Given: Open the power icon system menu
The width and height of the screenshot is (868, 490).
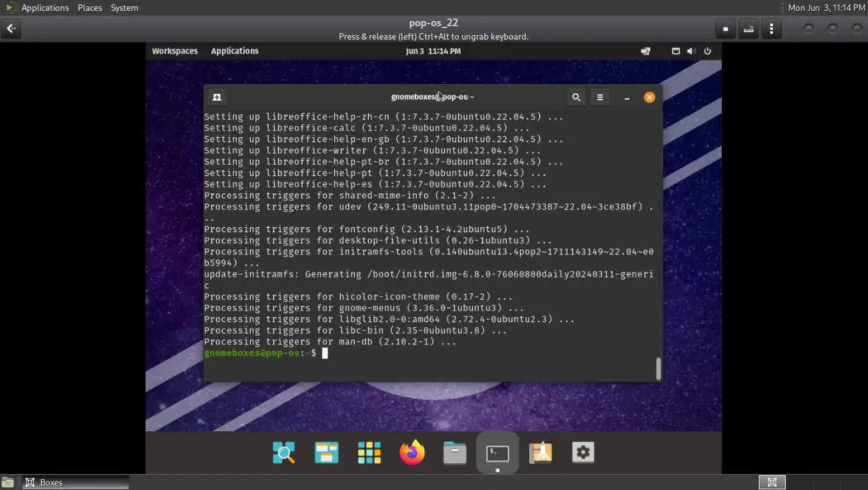Looking at the screenshot, I should click(x=707, y=51).
